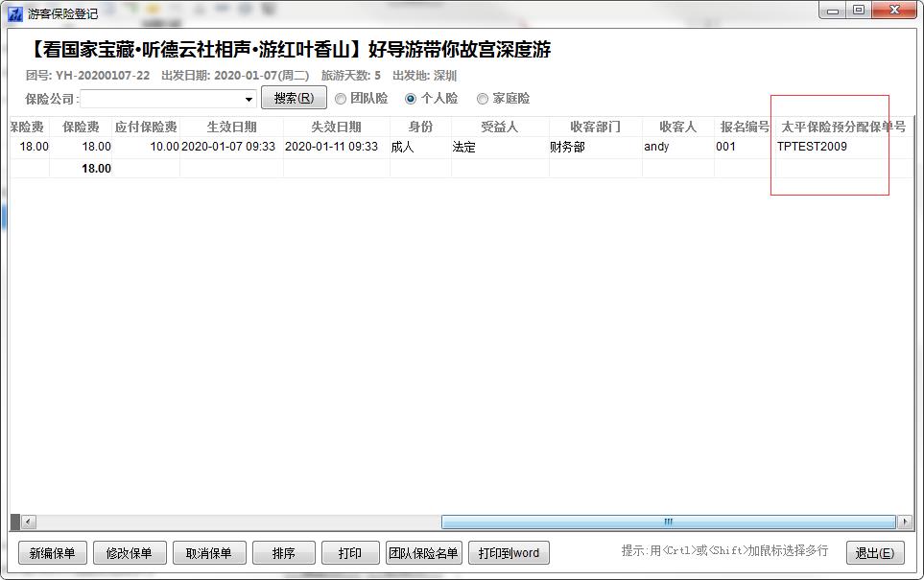The width and height of the screenshot is (924, 580).
Task: Open 团队保险名单 list
Action: (423, 553)
